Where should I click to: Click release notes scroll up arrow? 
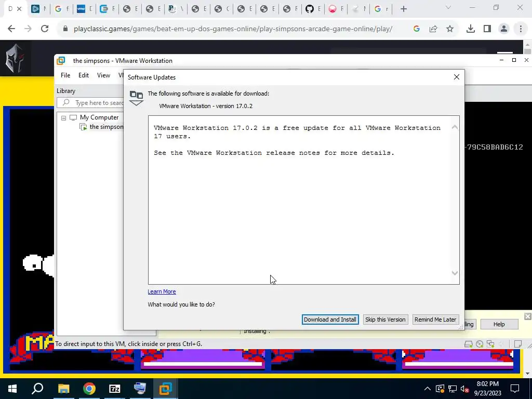pos(455,127)
